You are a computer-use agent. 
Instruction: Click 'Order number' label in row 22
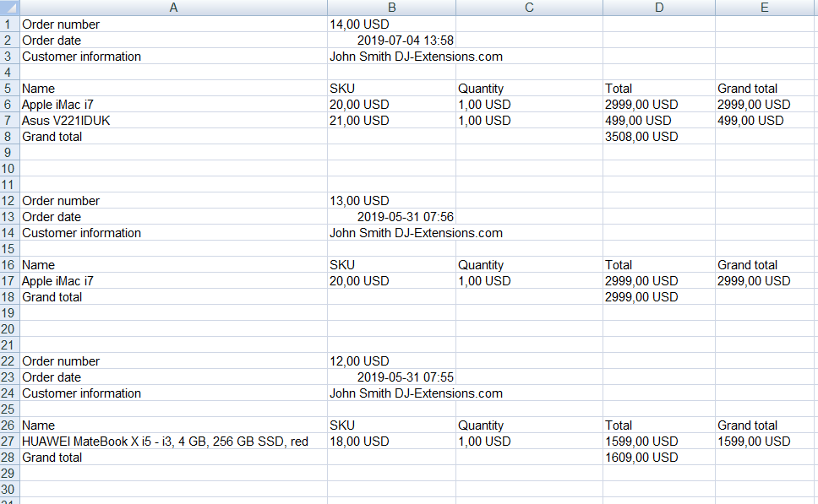pyautogui.click(x=61, y=361)
